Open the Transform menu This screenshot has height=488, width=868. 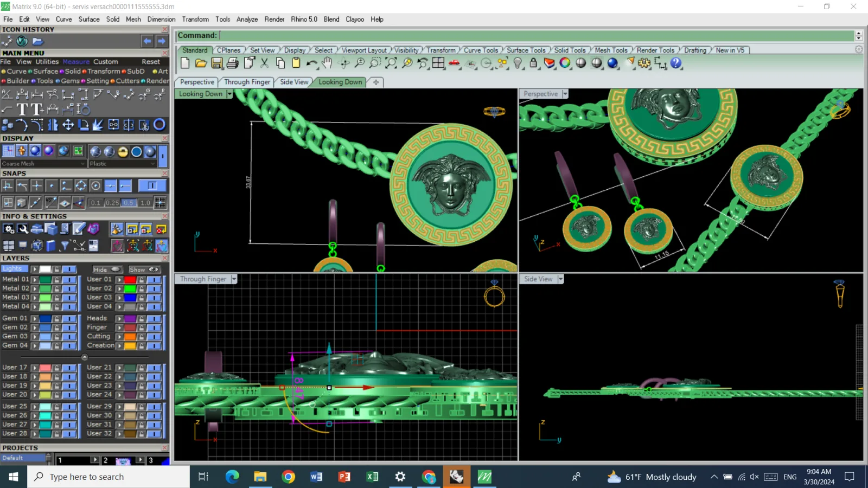(195, 19)
